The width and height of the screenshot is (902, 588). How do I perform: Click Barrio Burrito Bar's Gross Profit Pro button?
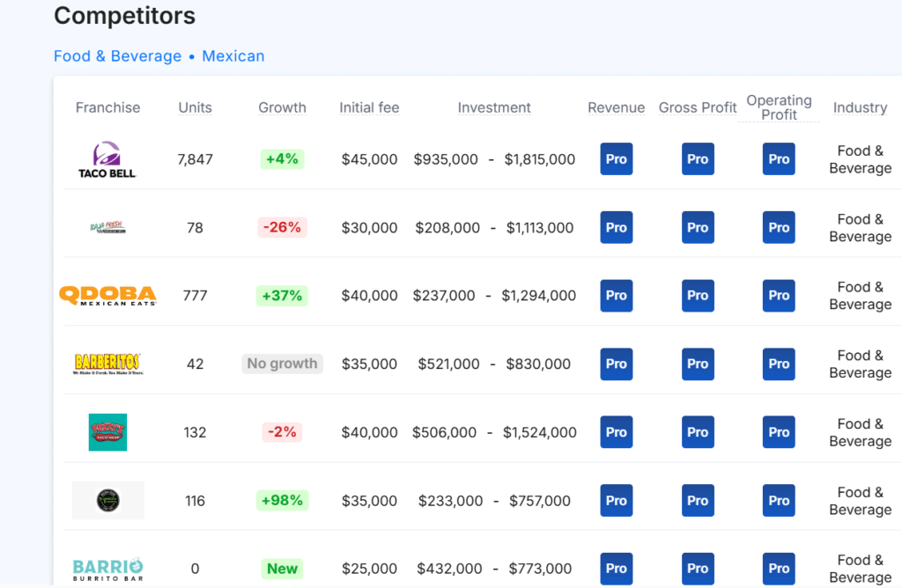[698, 569]
